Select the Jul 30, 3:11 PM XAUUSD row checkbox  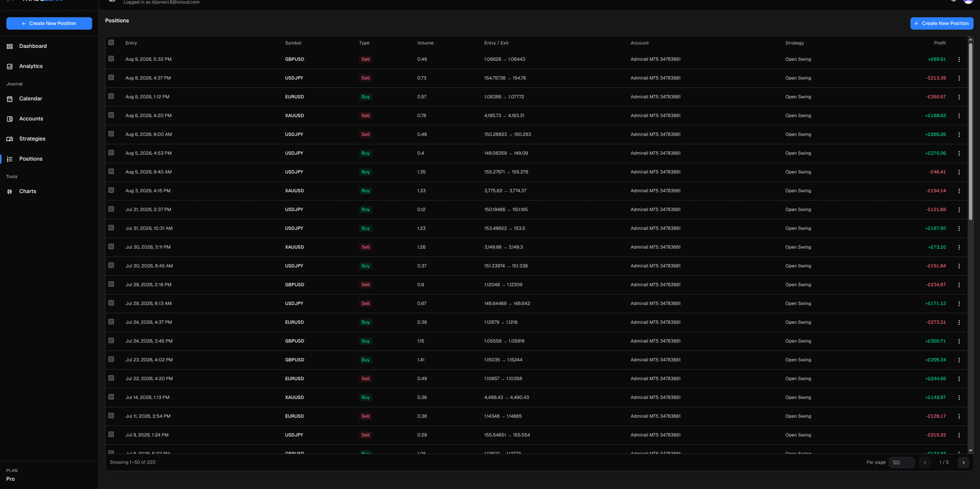coord(111,247)
